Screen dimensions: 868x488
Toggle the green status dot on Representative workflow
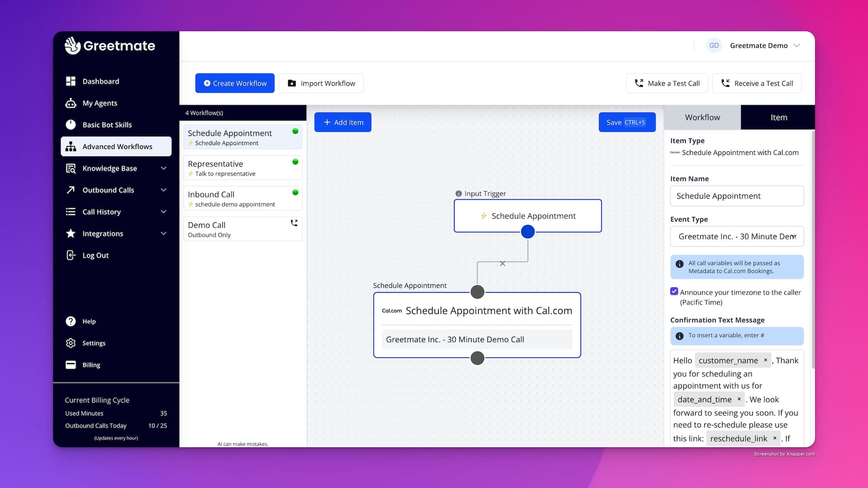296,161
